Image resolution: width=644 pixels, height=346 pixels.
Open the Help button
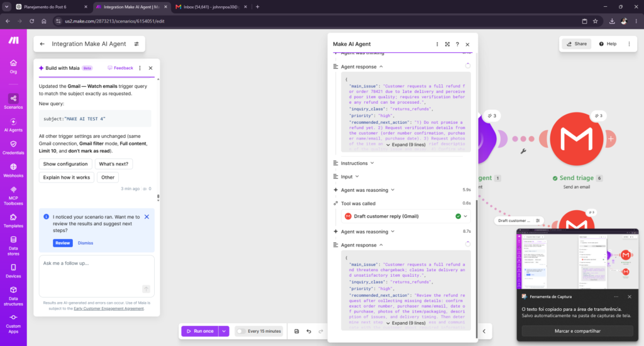pos(608,44)
